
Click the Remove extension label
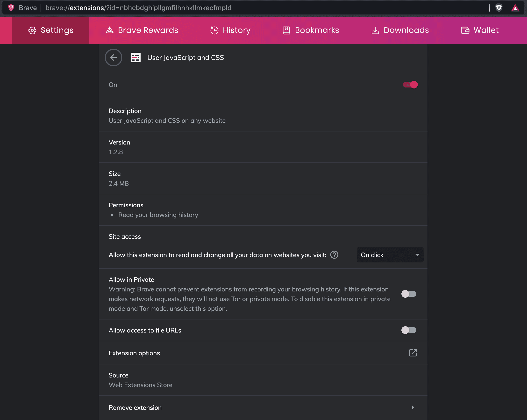click(x=135, y=408)
